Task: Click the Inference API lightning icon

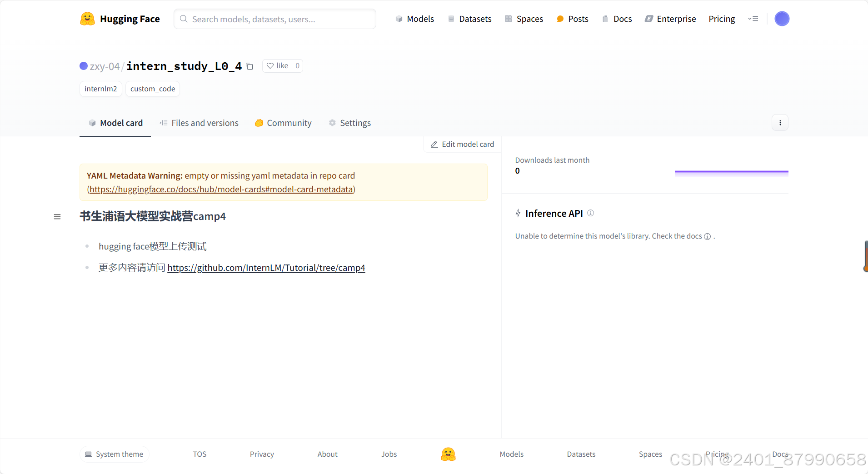Action: (x=518, y=213)
